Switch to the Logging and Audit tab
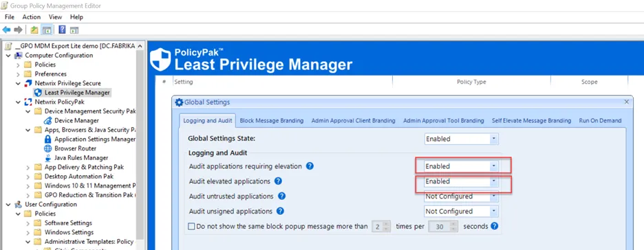The image size is (644, 250). coord(208,120)
